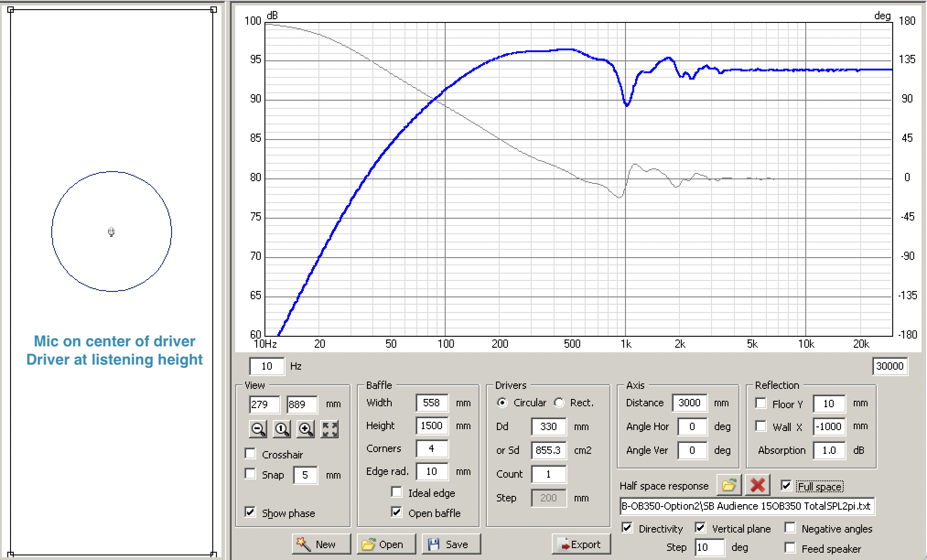Click the New button
The image size is (927, 560).
pos(321,544)
